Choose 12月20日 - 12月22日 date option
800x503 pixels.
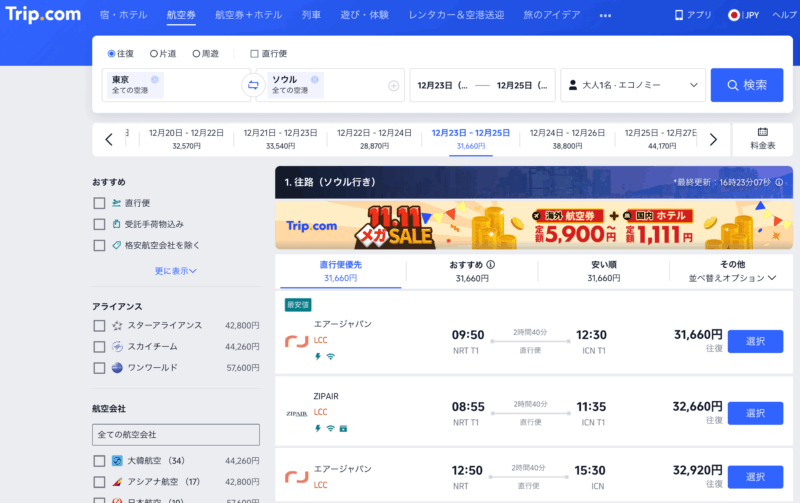186,139
